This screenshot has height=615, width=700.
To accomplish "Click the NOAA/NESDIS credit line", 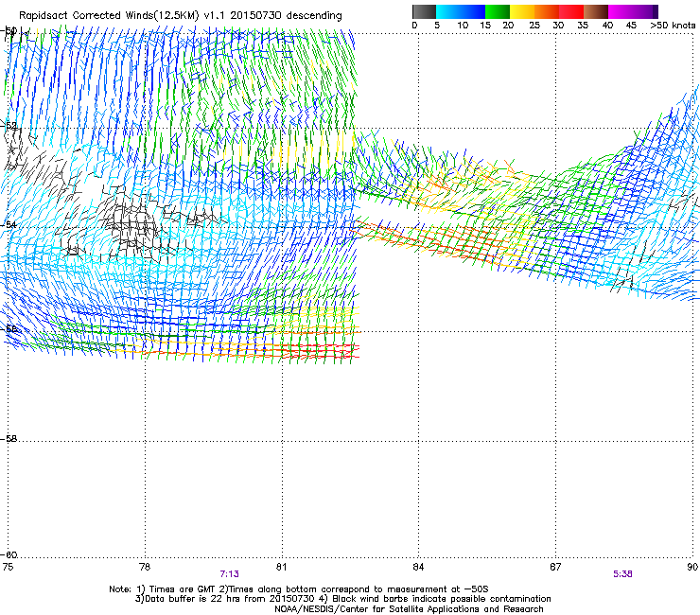I will click(x=409, y=609).
